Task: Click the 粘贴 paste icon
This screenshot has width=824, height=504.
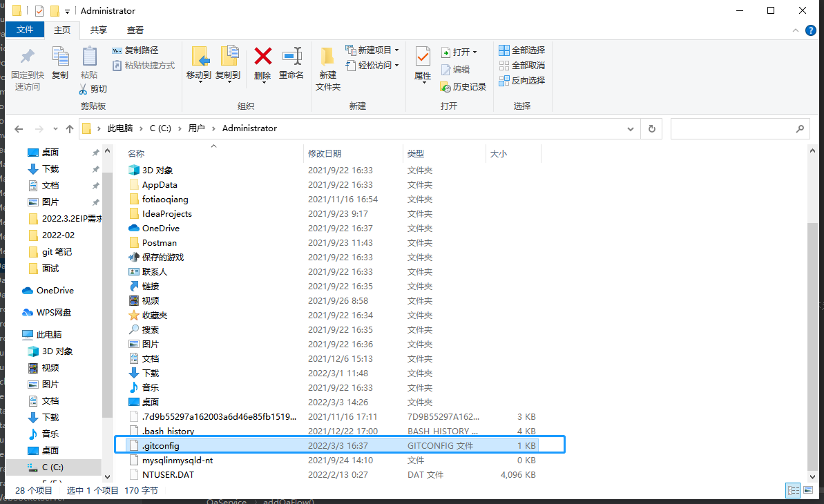Action: [x=89, y=57]
